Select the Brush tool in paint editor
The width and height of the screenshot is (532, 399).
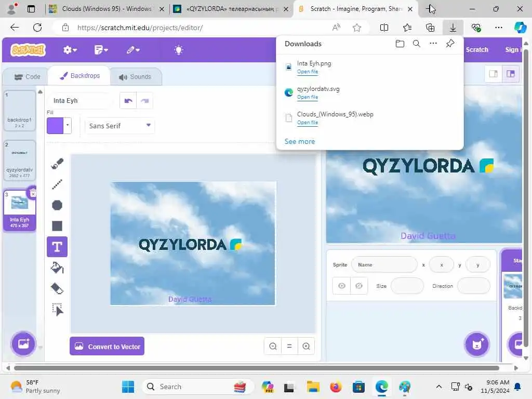click(x=57, y=164)
